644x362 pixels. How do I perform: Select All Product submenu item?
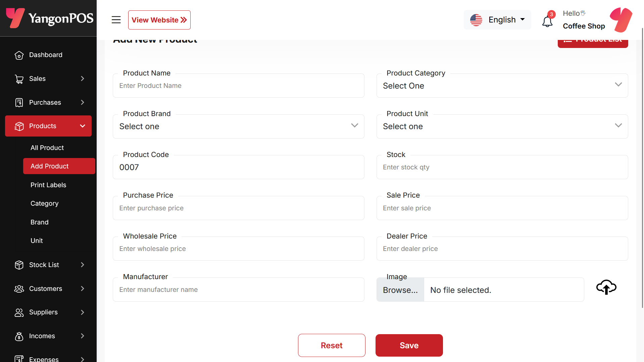(47, 148)
